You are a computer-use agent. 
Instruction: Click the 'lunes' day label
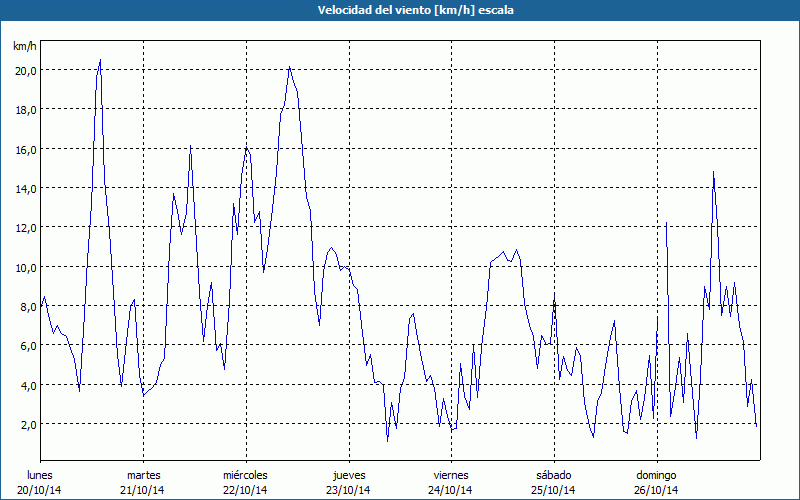(x=40, y=475)
